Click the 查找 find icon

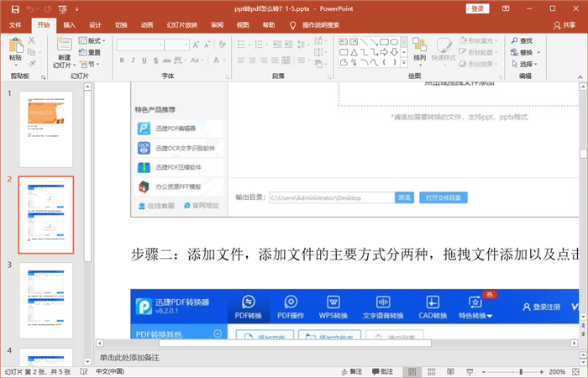click(522, 40)
